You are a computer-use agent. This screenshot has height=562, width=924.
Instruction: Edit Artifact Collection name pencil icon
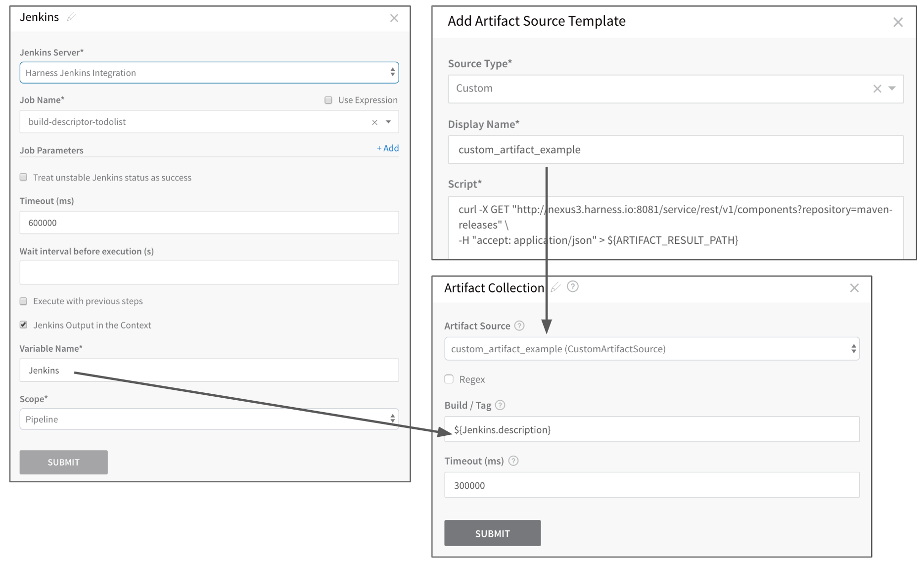(556, 287)
